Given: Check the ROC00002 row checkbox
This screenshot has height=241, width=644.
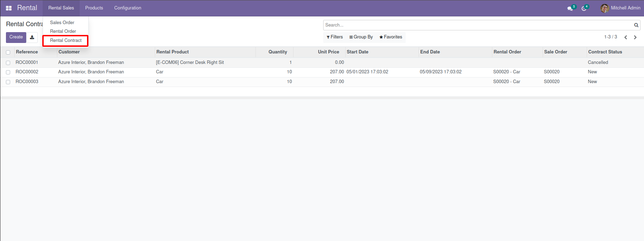Looking at the screenshot, I should 8,72.
